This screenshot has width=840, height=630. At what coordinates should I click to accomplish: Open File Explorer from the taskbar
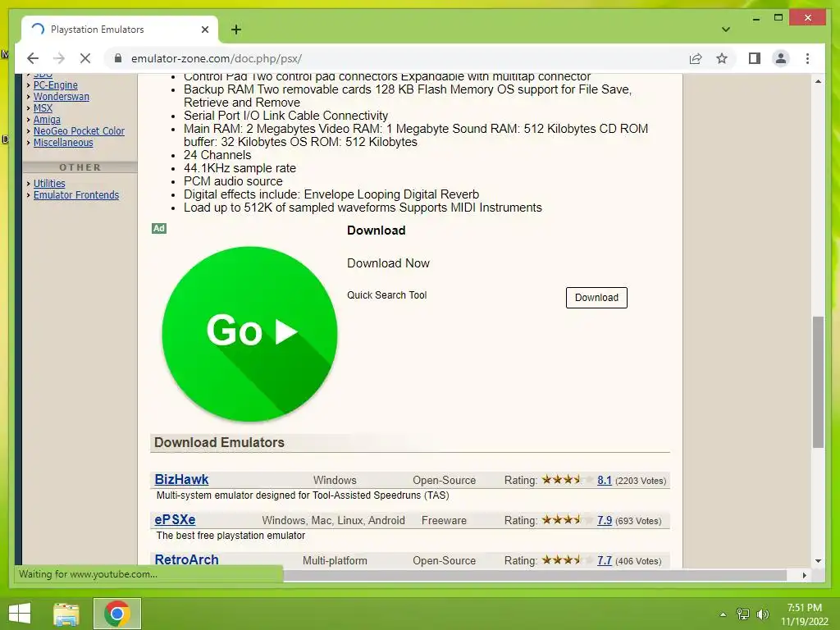(66, 614)
